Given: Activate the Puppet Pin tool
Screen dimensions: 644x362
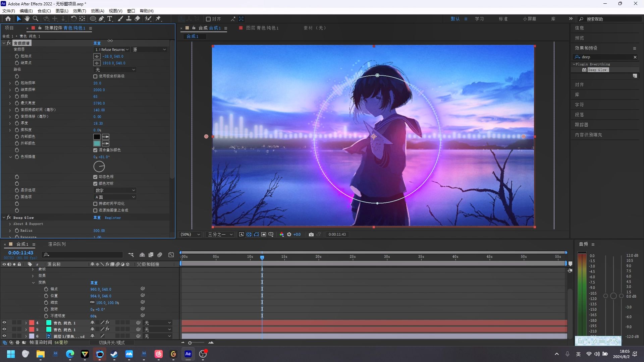Looking at the screenshot, I should 158,19.
